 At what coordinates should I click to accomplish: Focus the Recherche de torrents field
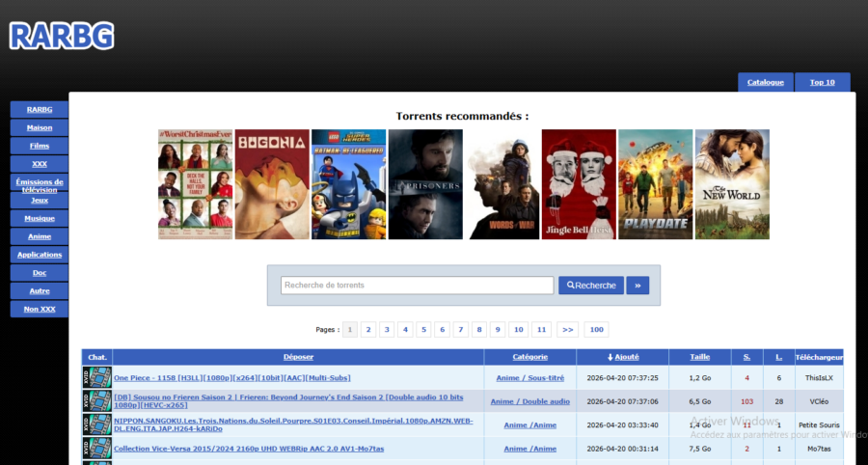[x=418, y=286]
